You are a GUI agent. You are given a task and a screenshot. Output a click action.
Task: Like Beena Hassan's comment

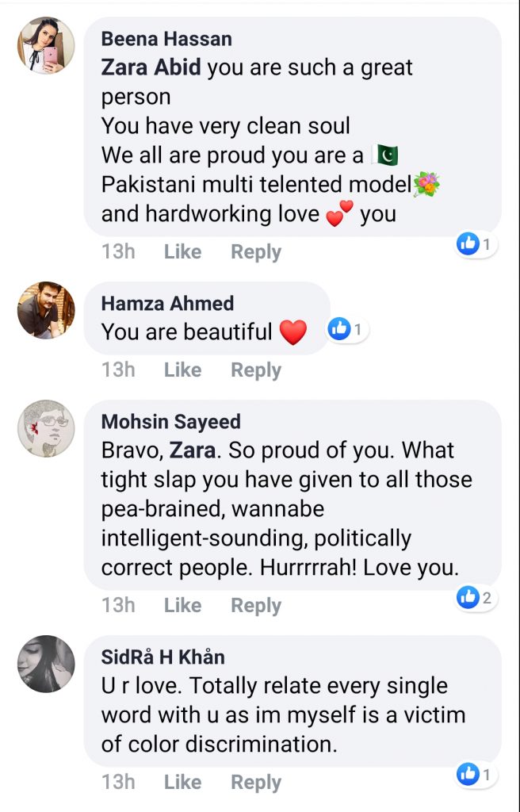[182, 252]
